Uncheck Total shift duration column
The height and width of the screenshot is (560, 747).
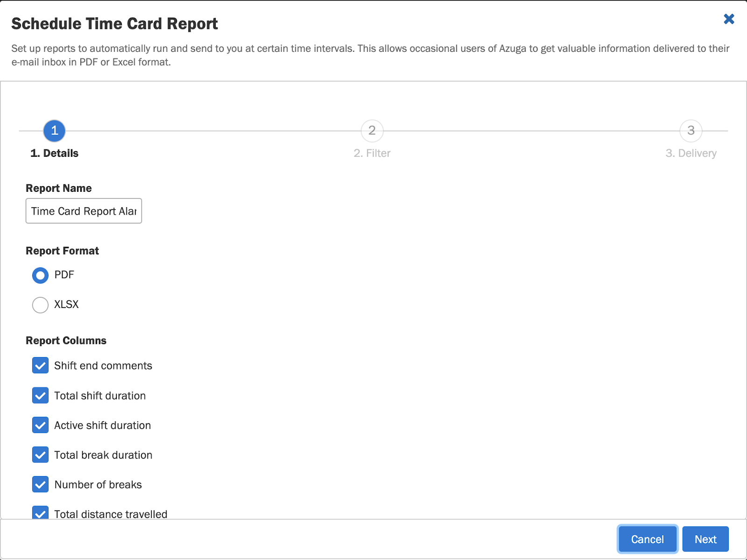click(40, 395)
